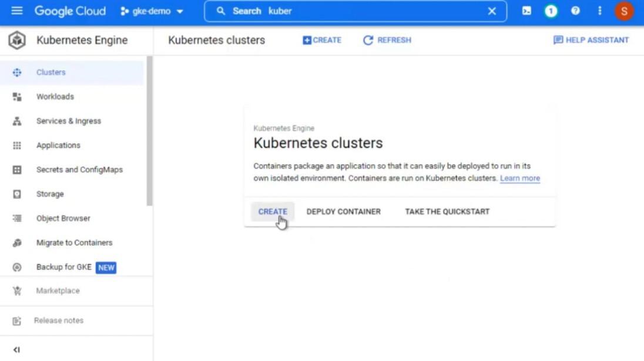Viewport: 644px width, 361px height.
Task: Open Object Browser
Action: (63, 218)
